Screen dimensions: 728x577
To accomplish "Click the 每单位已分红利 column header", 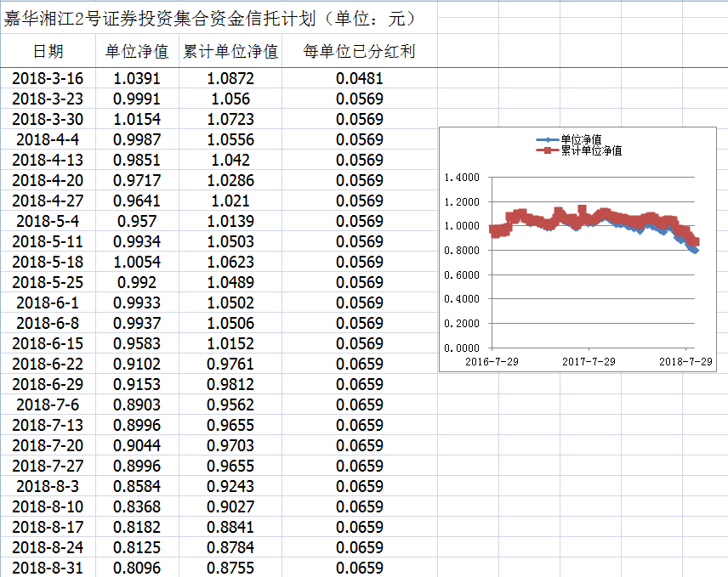I will 360,50.
